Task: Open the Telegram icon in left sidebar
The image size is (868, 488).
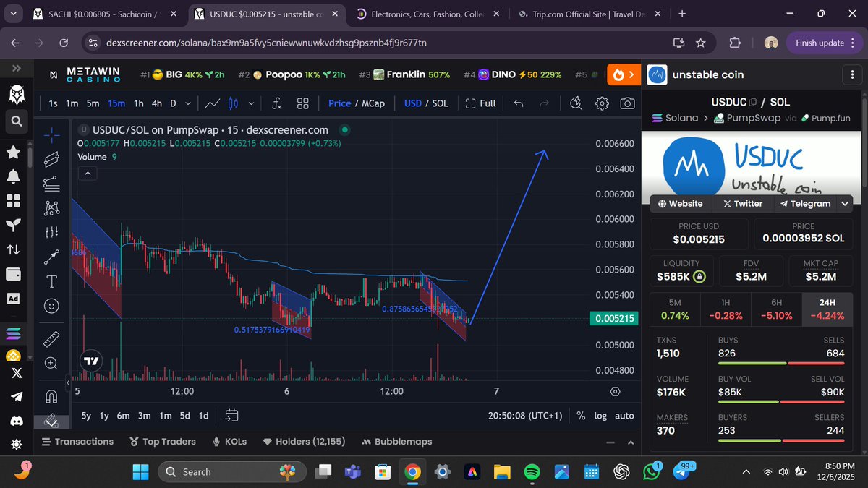Action: pyautogui.click(x=16, y=396)
